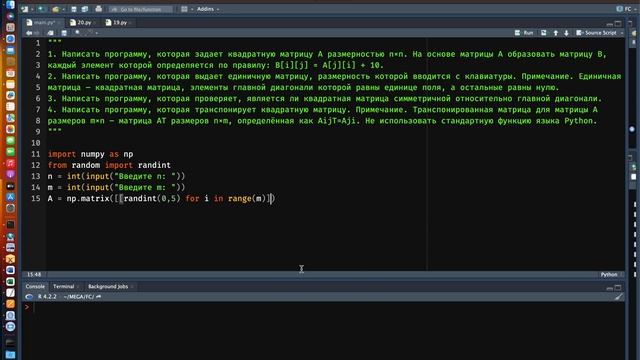Focus the Go to file/function field
Image resolution: width=640 pixels, height=360 pixels.
[140, 9]
